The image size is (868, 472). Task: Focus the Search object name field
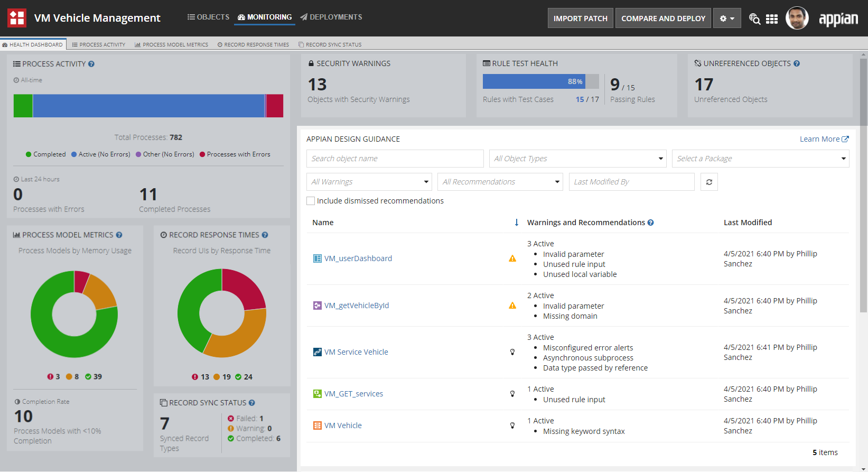point(395,159)
